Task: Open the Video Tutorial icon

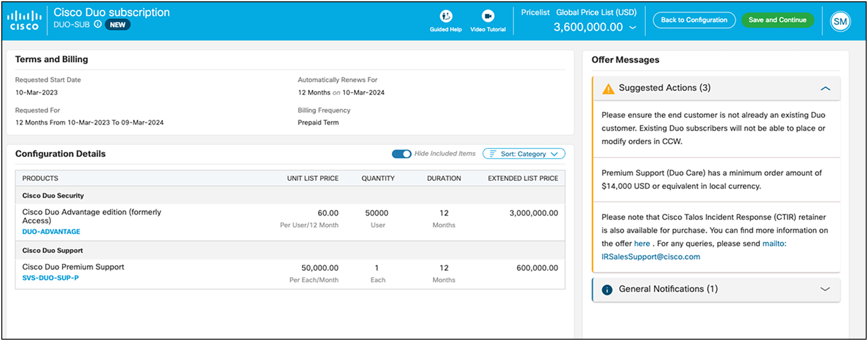Action: click(488, 16)
